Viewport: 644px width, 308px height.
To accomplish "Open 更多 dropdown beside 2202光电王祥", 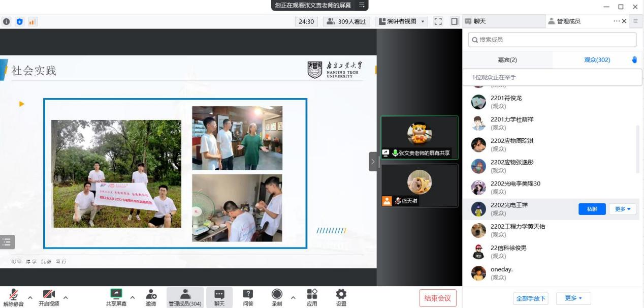I will point(622,209).
